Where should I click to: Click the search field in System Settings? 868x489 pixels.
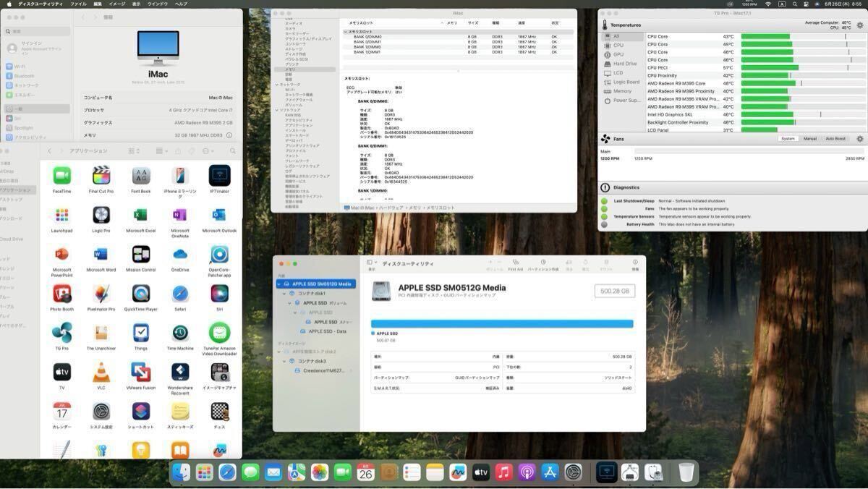coord(38,32)
